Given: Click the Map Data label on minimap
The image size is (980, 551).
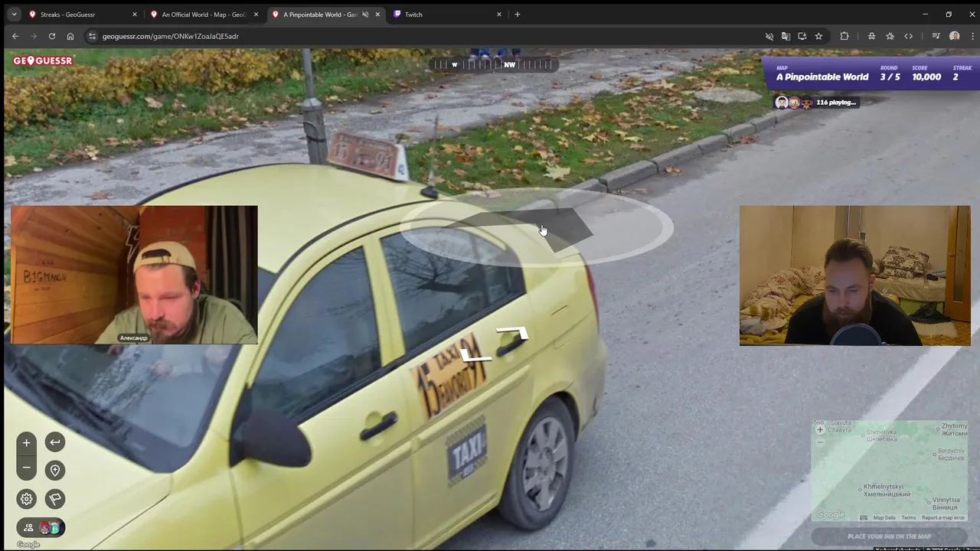Looking at the screenshot, I should coord(884,517).
